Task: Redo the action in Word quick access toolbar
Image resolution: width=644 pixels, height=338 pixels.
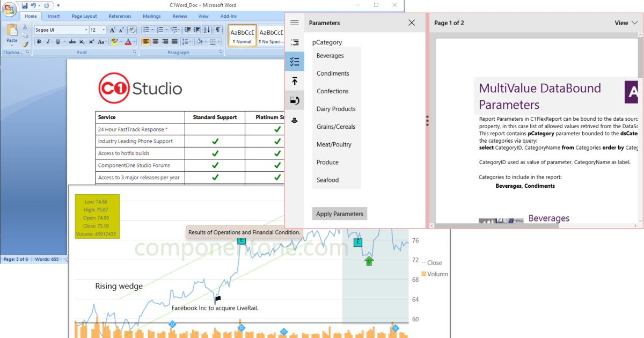Action: click(x=46, y=5)
